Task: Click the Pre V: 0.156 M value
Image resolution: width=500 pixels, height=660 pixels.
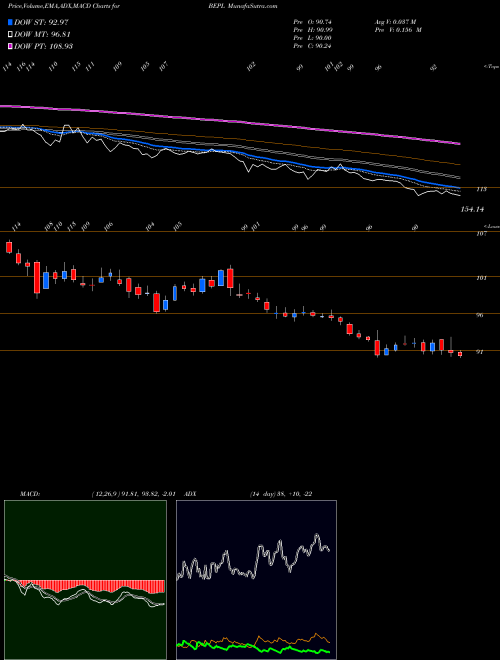Action: point(398,30)
